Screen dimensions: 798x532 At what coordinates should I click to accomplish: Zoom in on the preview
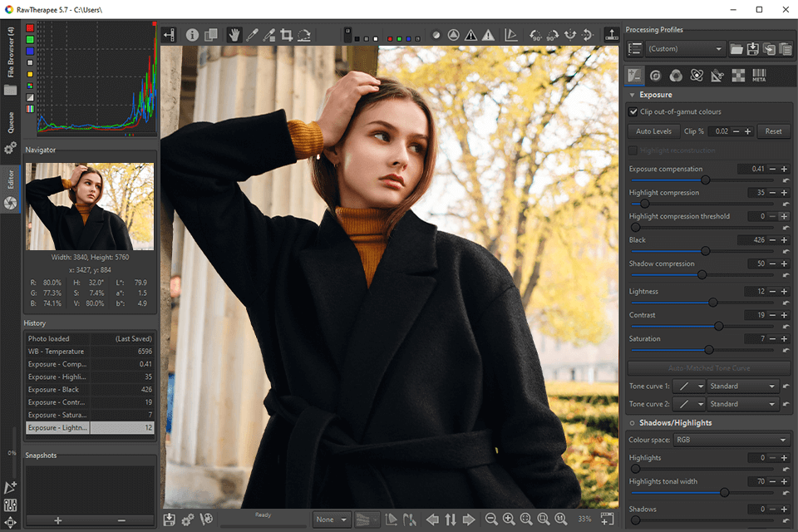click(x=509, y=520)
